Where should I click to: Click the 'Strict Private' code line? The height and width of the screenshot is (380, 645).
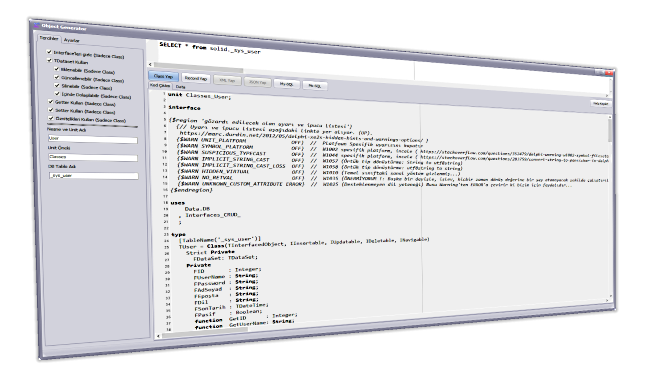pos(210,252)
